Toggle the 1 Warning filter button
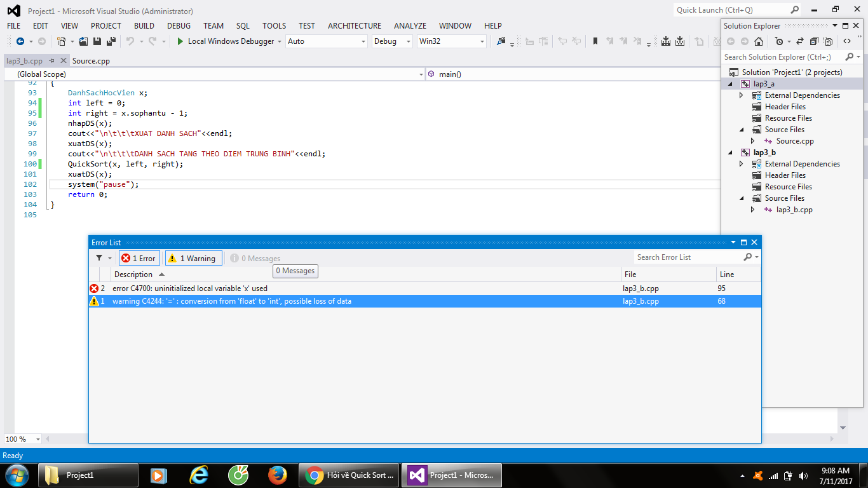 [194, 258]
